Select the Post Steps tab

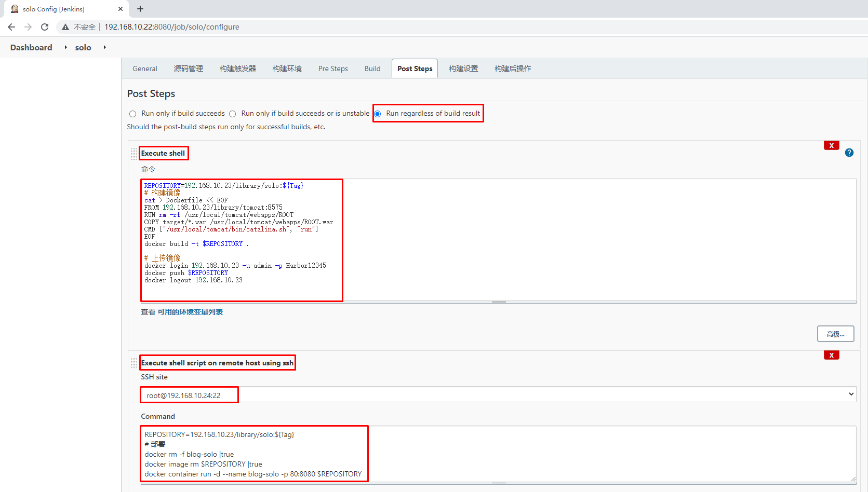pos(415,69)
